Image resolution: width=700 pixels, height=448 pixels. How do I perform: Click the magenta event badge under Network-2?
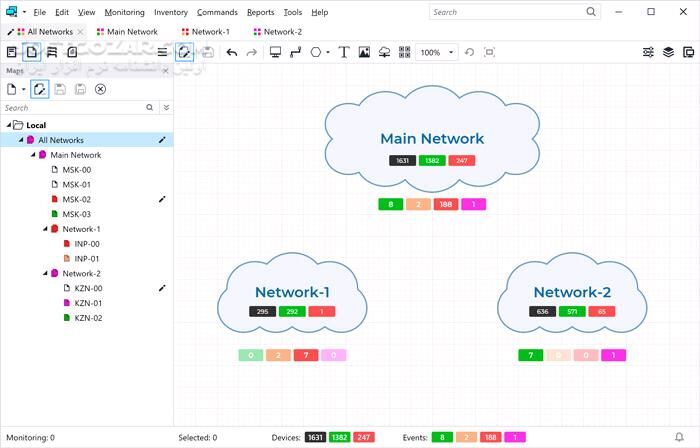[x=613, y=355]
